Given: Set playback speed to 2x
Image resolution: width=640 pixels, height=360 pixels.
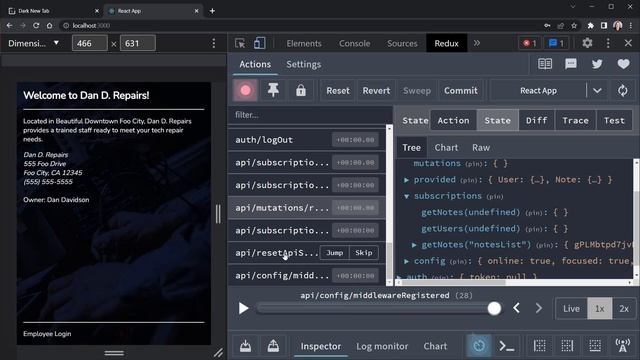Looking at the screenshot, I should (x=624, y=309).
